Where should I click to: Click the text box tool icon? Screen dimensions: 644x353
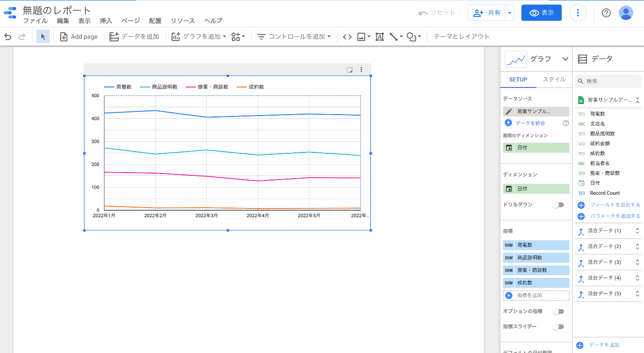click(379, 37)
